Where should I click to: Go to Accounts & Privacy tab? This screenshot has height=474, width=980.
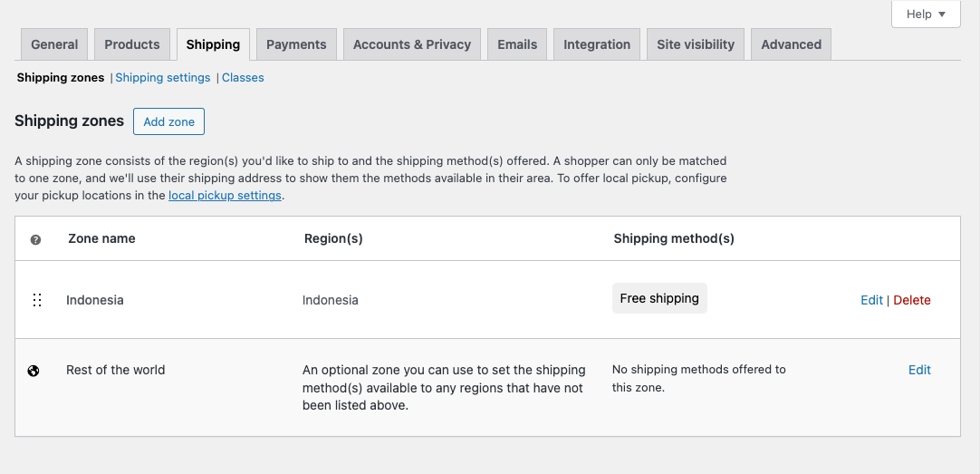(x=412, y=44)
